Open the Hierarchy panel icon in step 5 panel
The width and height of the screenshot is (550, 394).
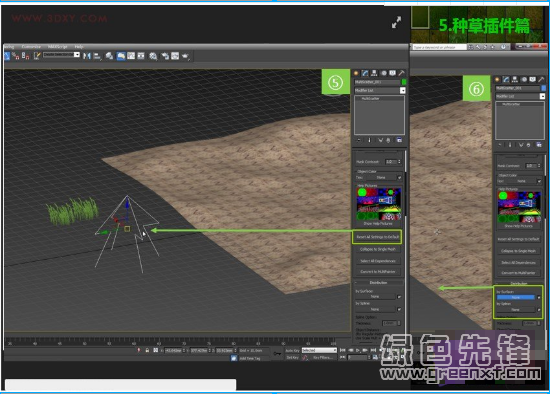[374, 73]
